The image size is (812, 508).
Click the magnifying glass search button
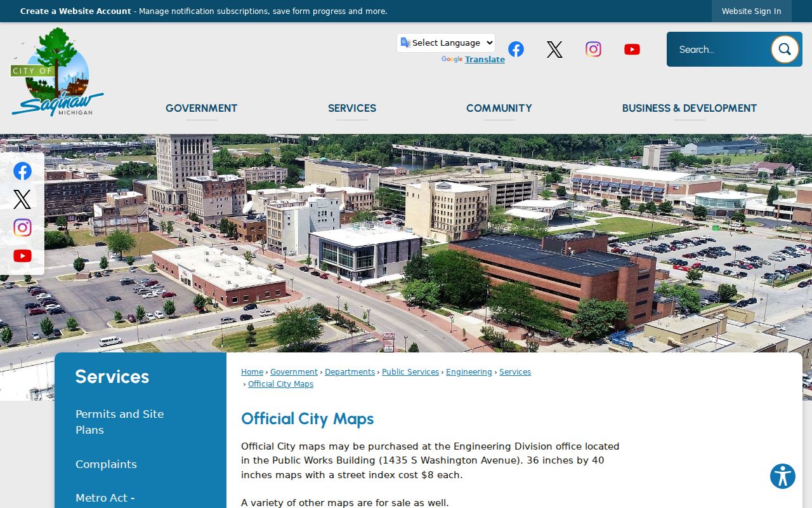coord(785,49)
